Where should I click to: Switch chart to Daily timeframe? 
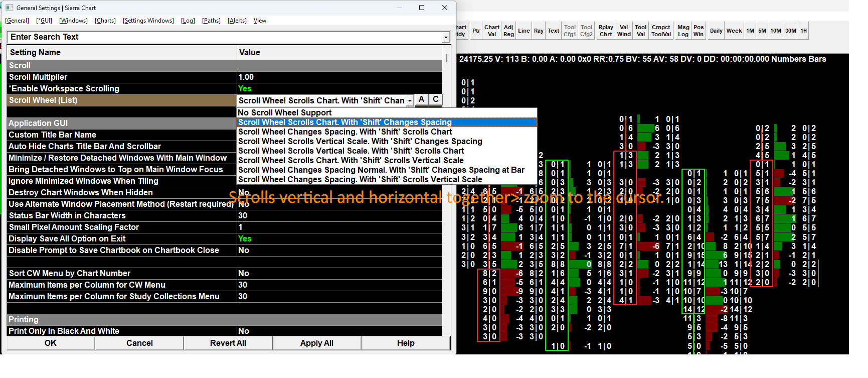pyautogui.click(x=716, y=31)
